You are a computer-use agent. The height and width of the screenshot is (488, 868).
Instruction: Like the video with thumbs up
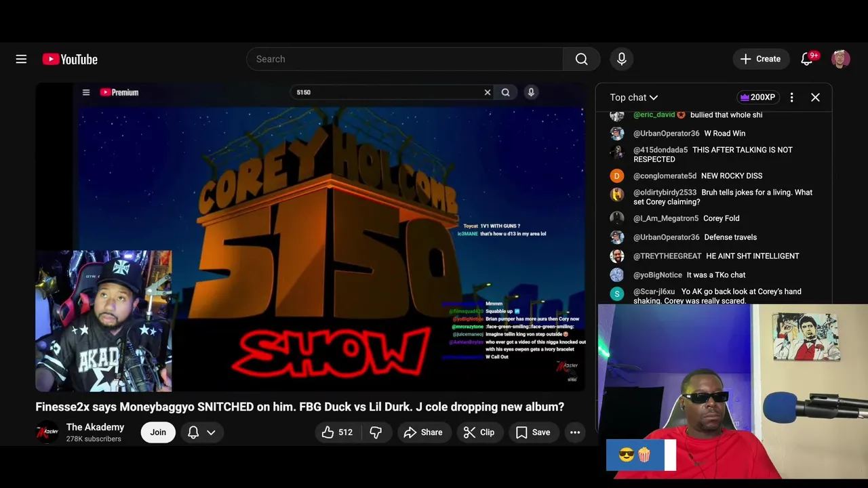(338, 432)
